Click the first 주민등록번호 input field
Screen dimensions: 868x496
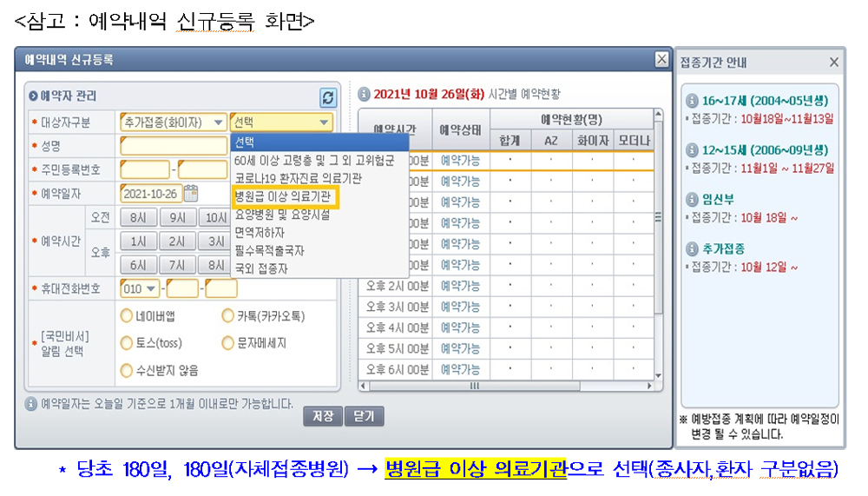pyautogui.click(x=144, y=169)
